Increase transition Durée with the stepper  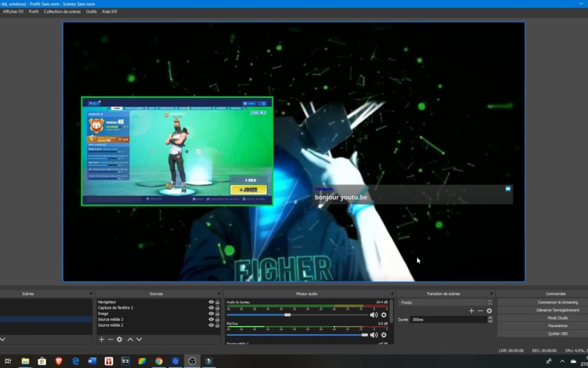coord(490,318)
